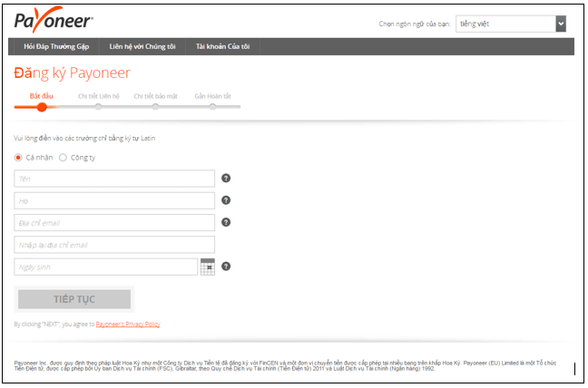Viewport: 588px width, 388px height.
Task: Focus the Tên input field
Action: (114, 179)
